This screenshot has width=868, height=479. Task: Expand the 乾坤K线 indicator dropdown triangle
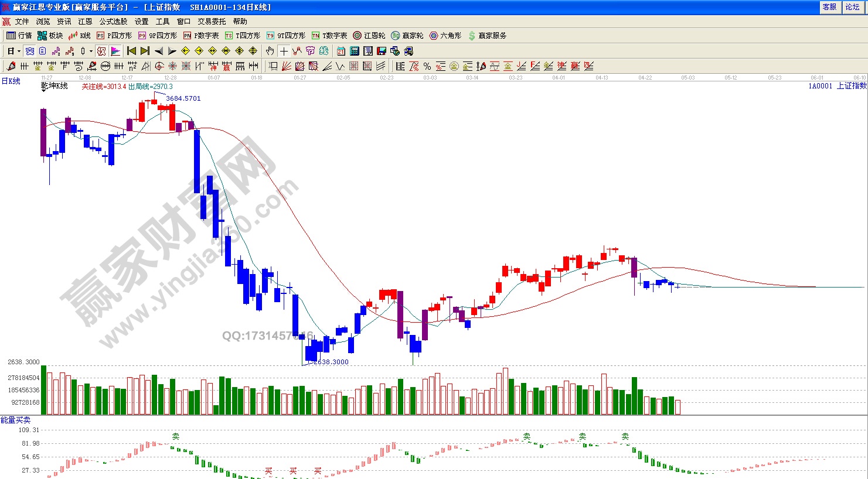(44, 91)
